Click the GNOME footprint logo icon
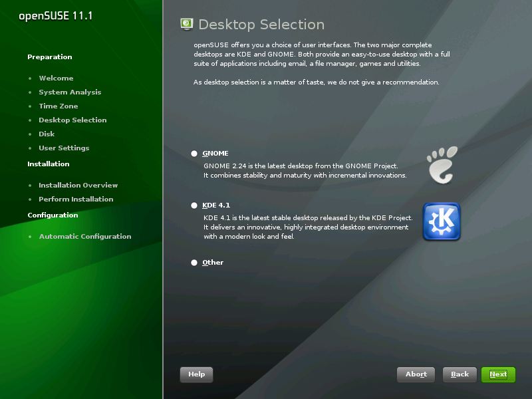The height and width of the screenshot is (399, 532). point(442,164)
